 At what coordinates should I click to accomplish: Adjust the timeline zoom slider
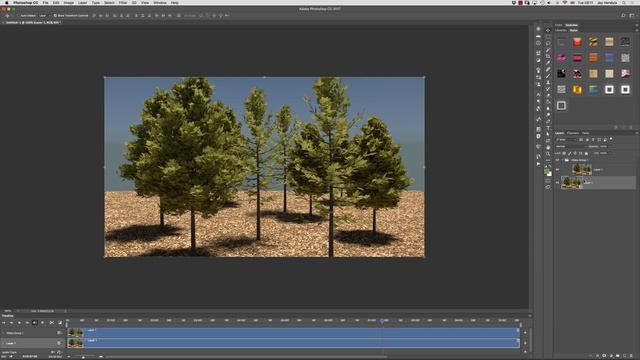click(x=83, y=357)
